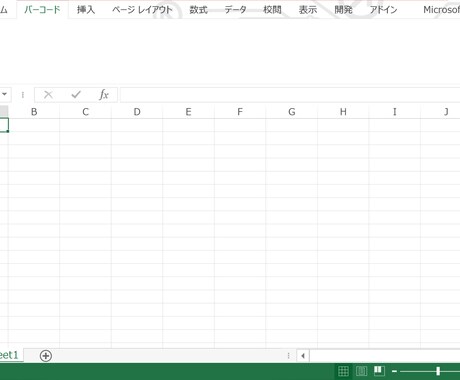Select the アドイン tab
This screenshot has width=460, height=380.
383,10
